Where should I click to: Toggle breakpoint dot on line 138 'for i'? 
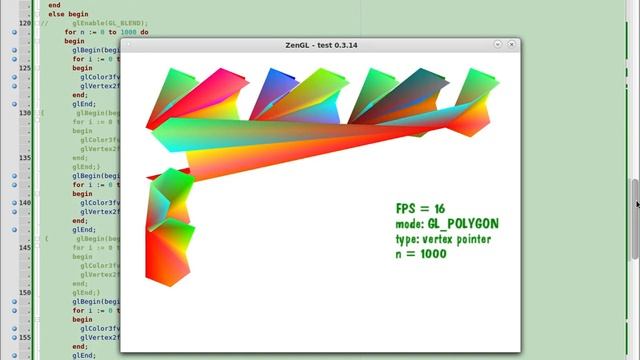15,185
